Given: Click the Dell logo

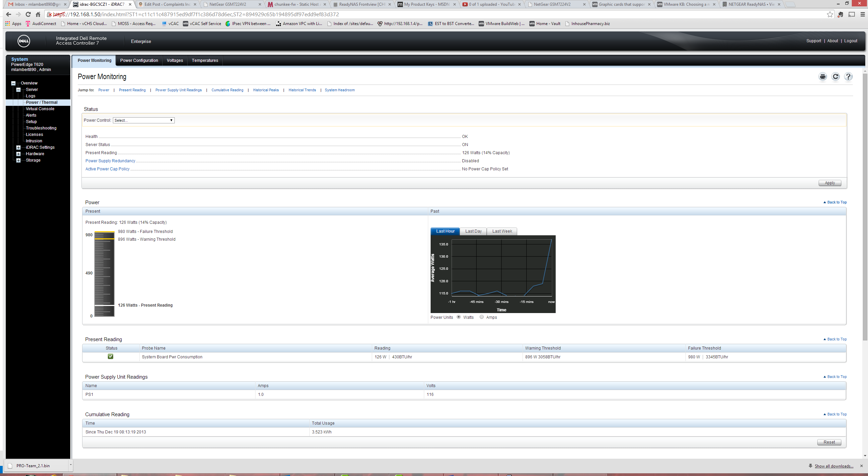Looking at the screenshot, I should [x=24, y=41].
